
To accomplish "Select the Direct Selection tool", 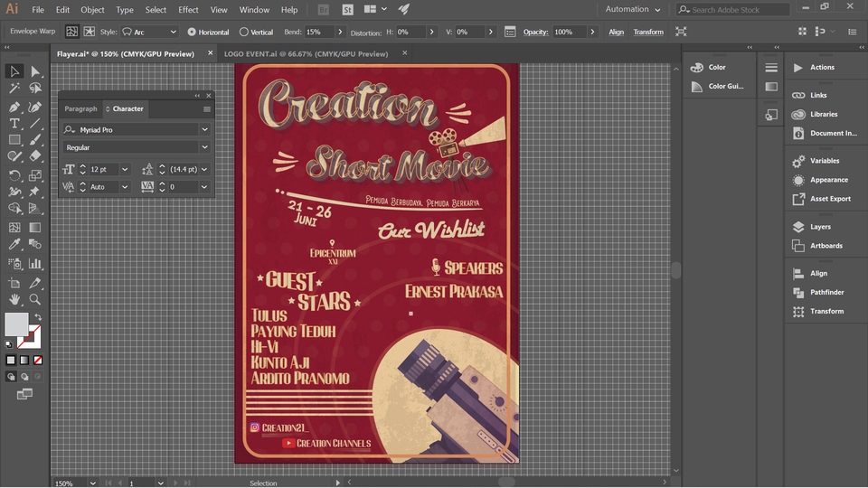I will tap(35, 71).
